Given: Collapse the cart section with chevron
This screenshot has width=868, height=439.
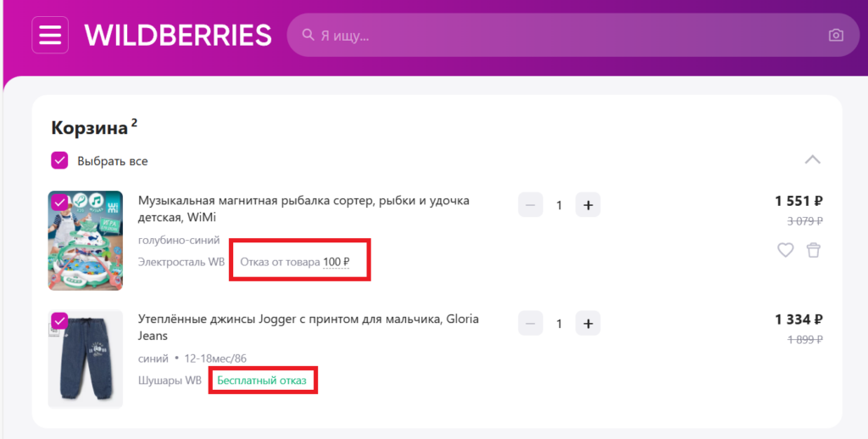Looking at the screenshot, I should tap(812, 159).
